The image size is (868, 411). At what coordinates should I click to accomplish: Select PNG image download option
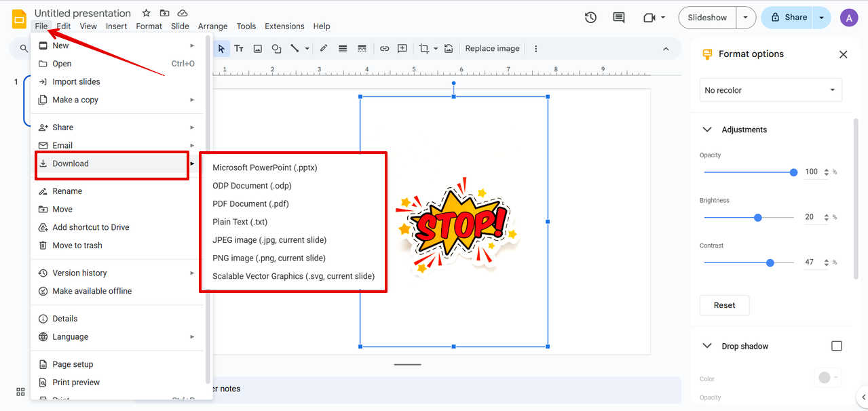point(269,258)
